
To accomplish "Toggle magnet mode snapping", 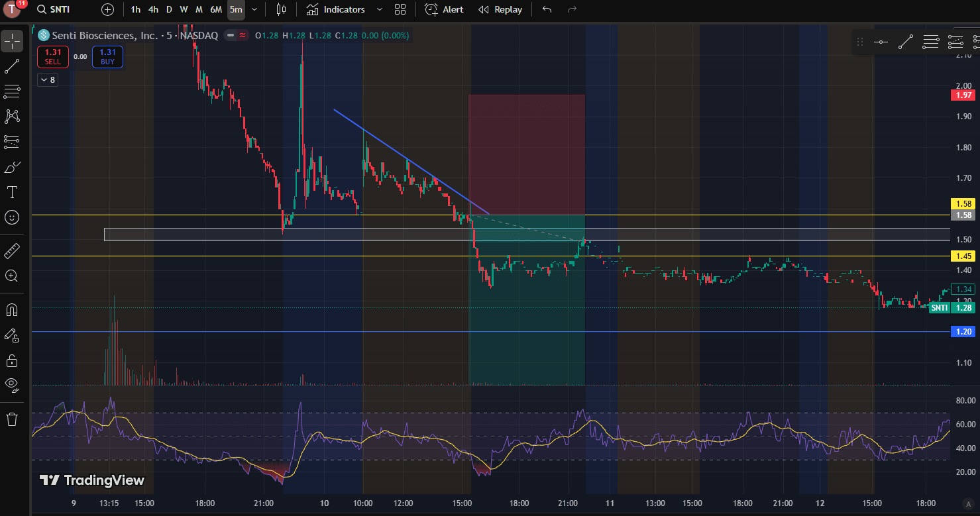I will (12, 310).
